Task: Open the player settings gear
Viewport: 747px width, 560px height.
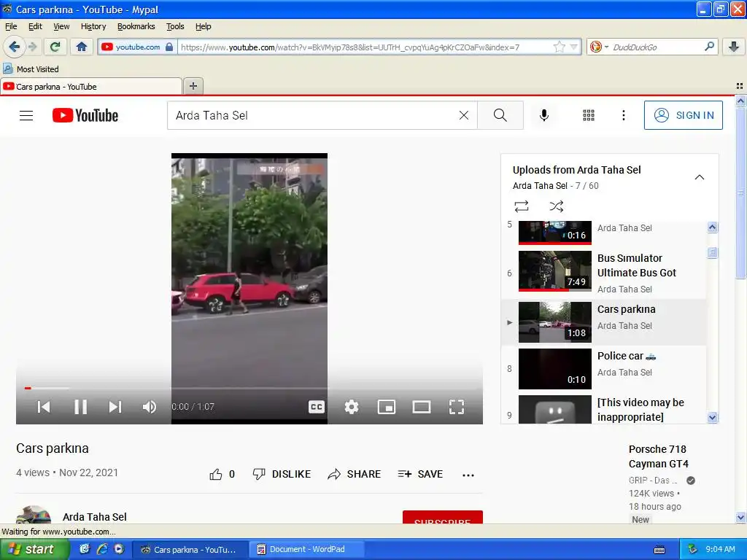Action: 352,407
